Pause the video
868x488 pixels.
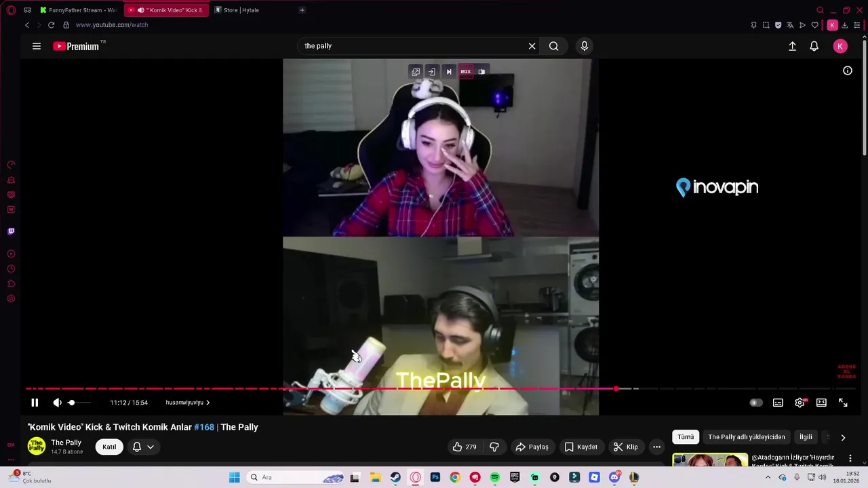pyautogui.click(x=35, y=403)
